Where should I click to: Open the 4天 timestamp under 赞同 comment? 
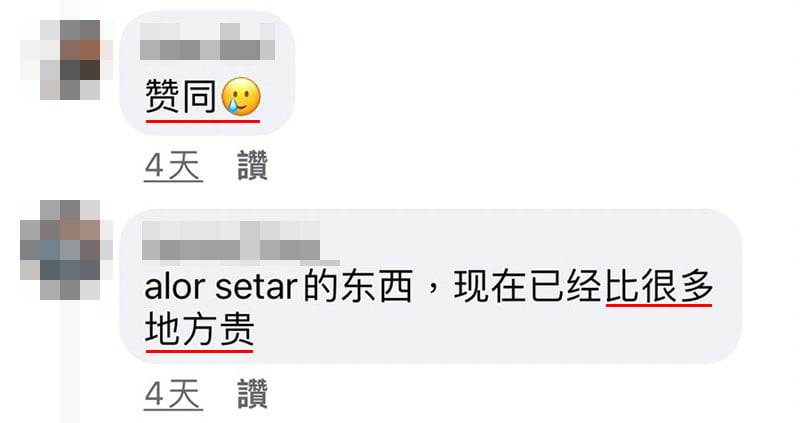[x=173, y=167]
